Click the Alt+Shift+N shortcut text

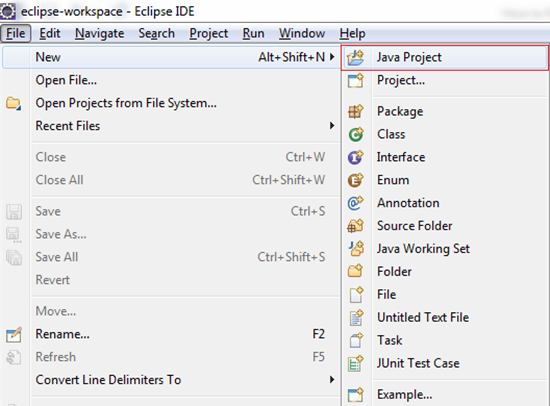pos(291,57)
